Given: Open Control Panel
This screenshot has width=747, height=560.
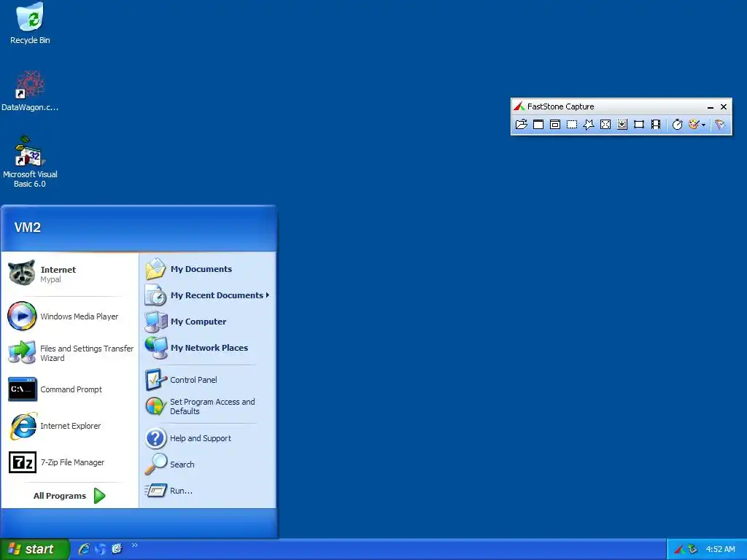Looking at the screenshot, I should click(x=208, y=379).
